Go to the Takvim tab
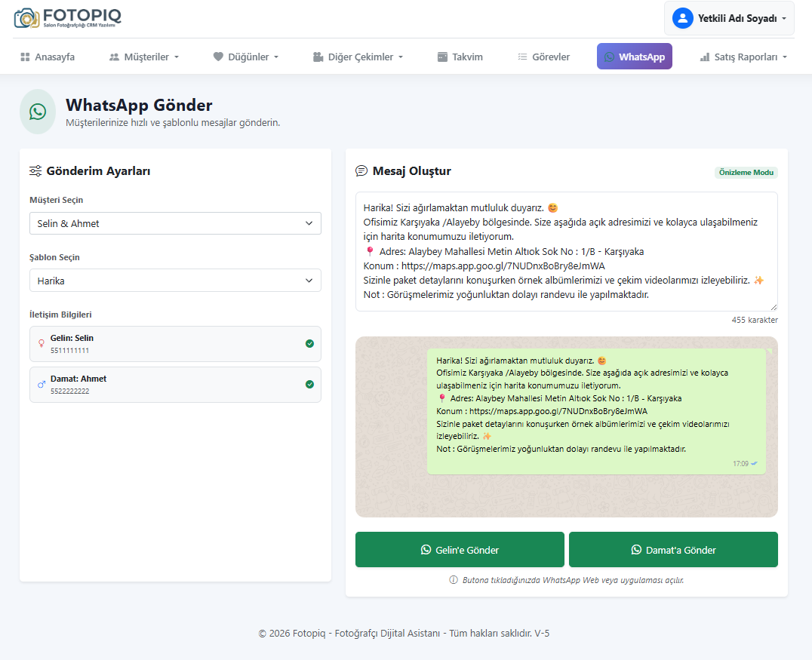 click(x=460, y=57)
